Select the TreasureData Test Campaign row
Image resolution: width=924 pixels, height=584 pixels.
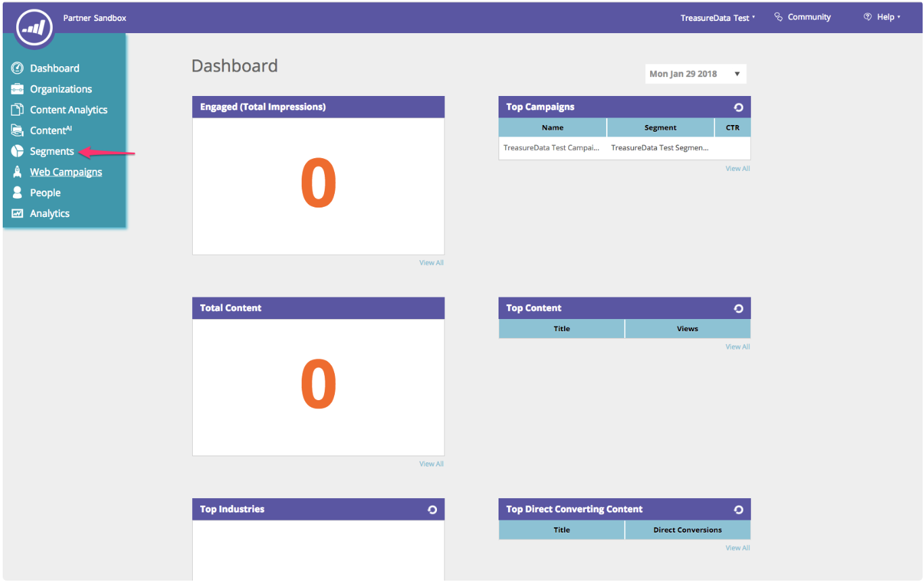(551, 147)
